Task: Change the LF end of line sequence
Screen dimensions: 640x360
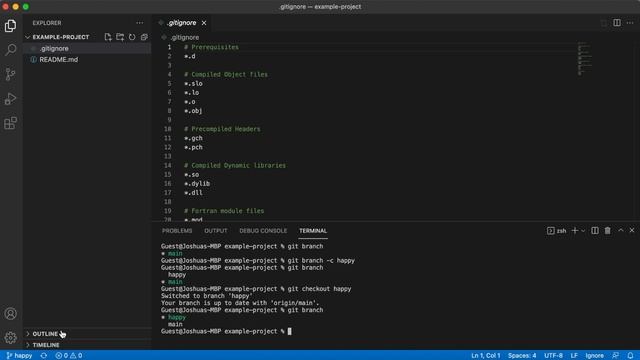Action: coord(574,356)
